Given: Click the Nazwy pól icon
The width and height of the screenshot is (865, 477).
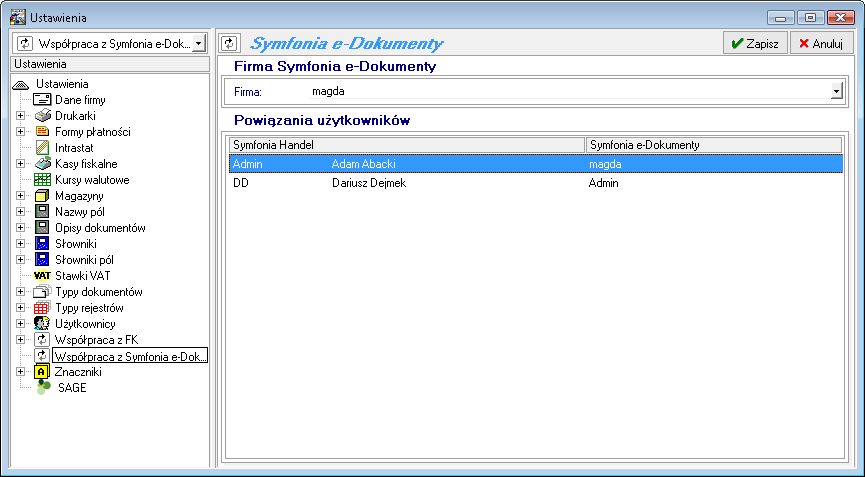Looking at the screenshot, I should click(42, 212).
